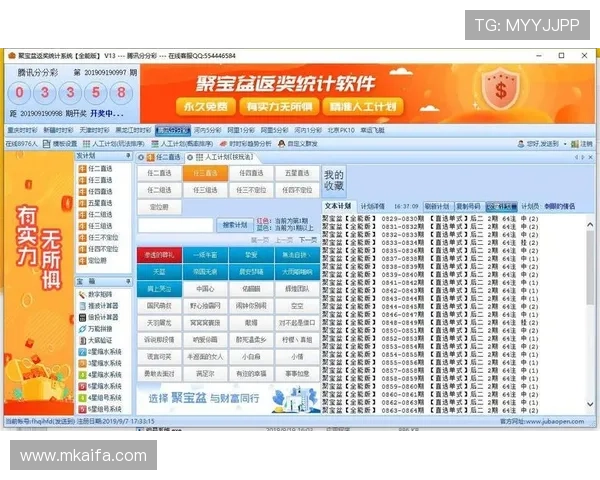This screenshot has width=600, height=480.
Task: Switch to the 任二直选 document tab
Action: (159, 157)
